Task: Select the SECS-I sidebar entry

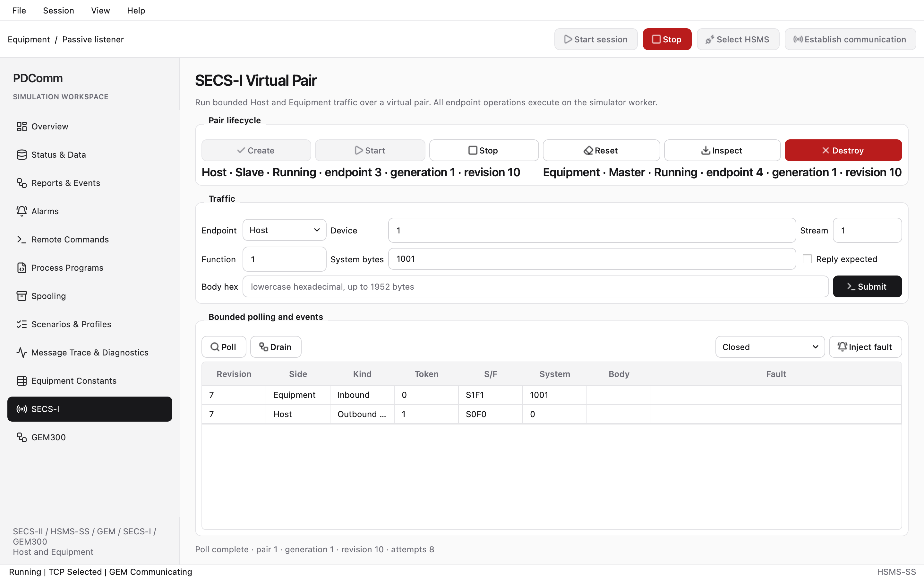Action: pyautogui.click(x=90, y=409)
